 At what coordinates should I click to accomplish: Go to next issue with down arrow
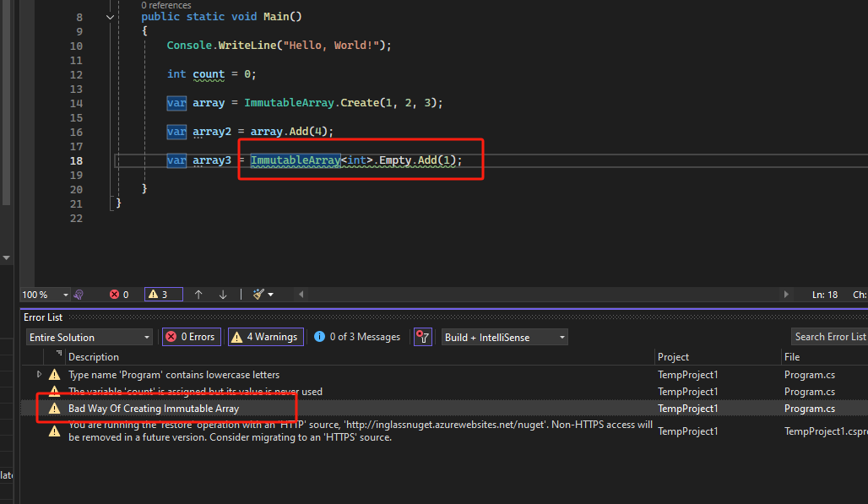(x=223, y=295)
